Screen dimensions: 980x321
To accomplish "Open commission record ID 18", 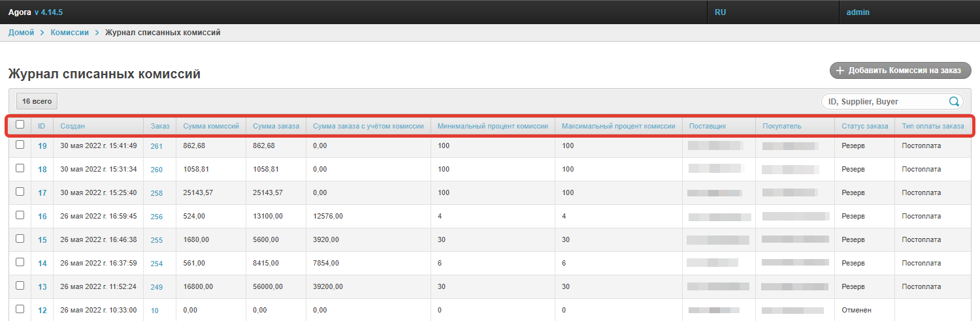I will tap(42, 170).
